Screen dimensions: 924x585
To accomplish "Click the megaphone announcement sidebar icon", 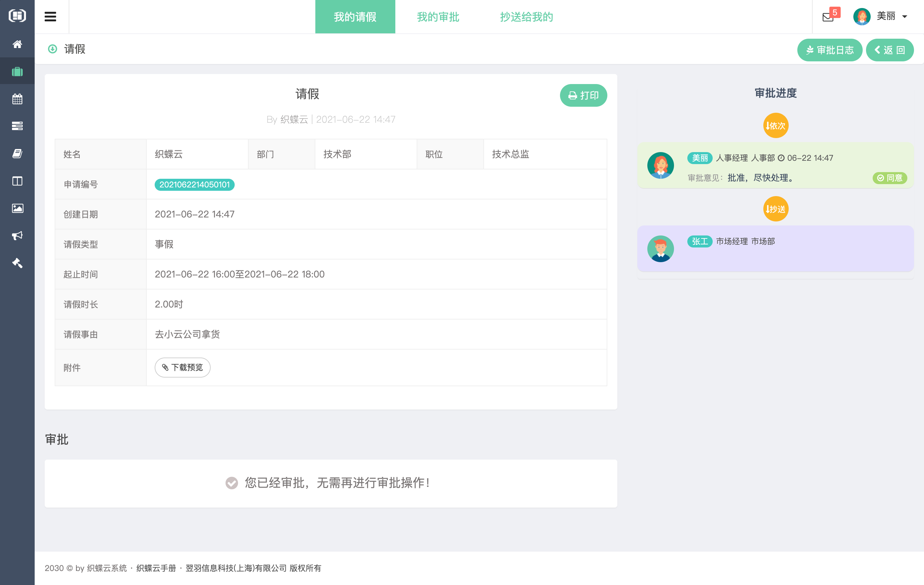I will pyautogui.click(x=17, y=235).
